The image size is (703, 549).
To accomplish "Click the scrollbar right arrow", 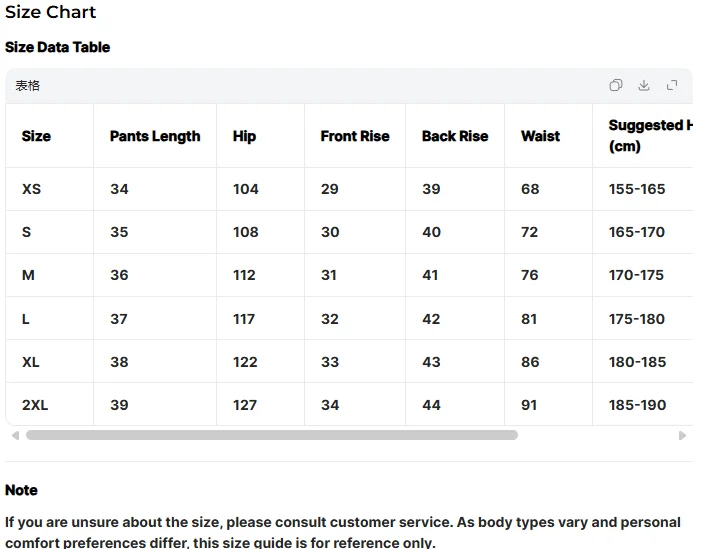I will pyautogui.click(x=682, y=436).
